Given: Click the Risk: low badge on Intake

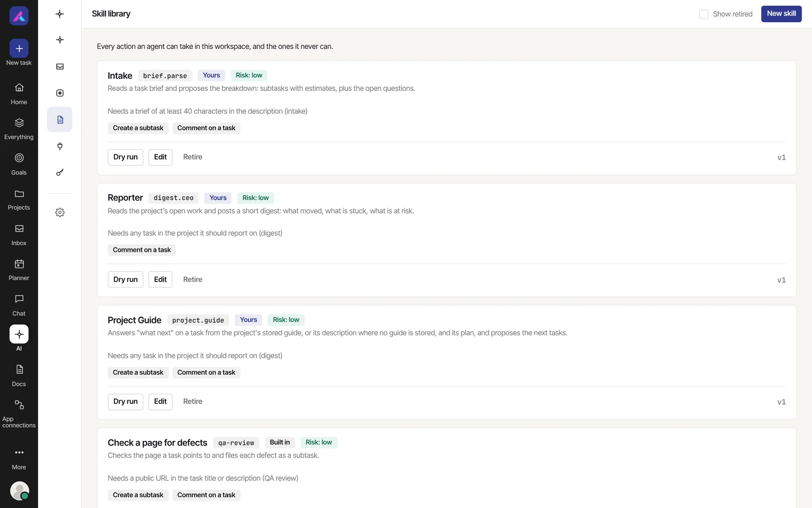Looking at the screenshot, I should click(249, 75).
